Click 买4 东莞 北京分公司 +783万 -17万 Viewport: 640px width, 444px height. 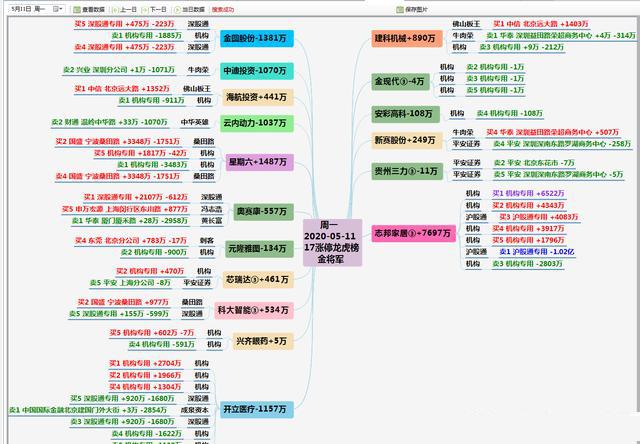(x=131, y=241)
